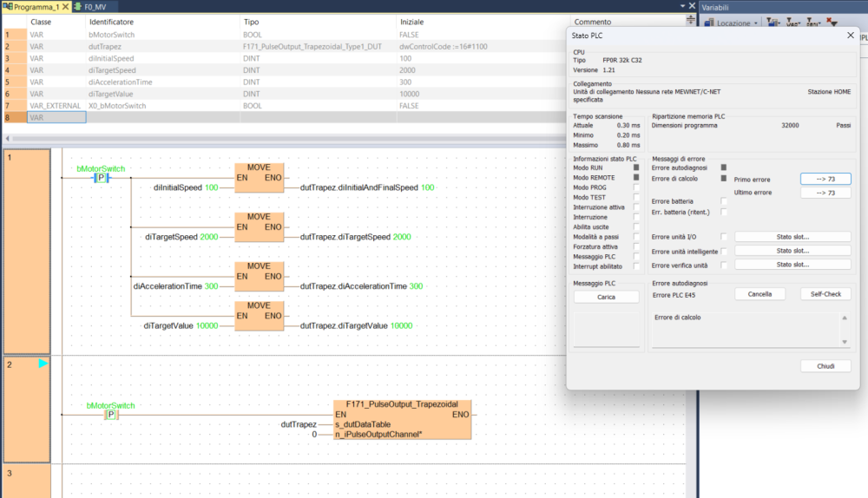
Task: Click the split-pane icon beside Commento header
Action: 690,18
